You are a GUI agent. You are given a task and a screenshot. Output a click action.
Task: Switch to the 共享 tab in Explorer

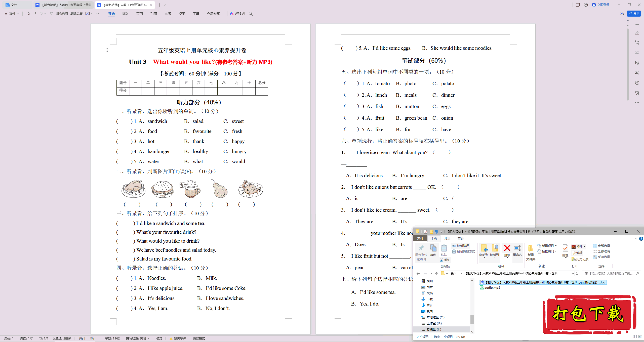tap(447, 238)
